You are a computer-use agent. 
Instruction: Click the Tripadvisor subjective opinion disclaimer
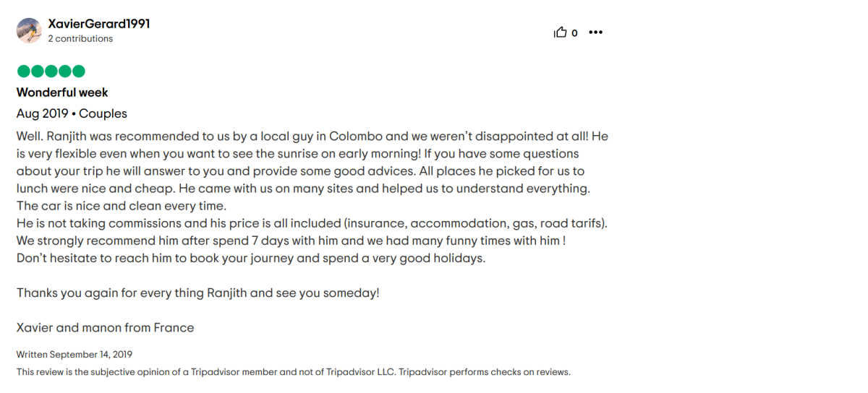pos(293,372)
